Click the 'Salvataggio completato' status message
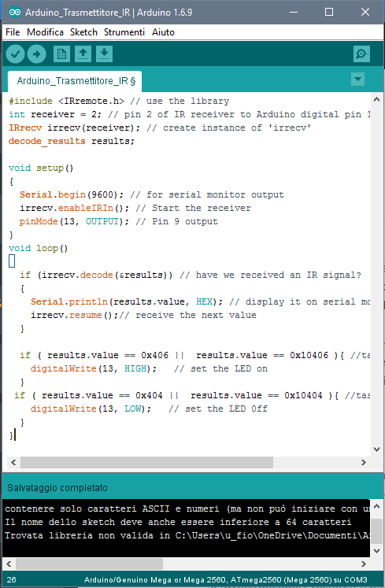 point(57,488)
